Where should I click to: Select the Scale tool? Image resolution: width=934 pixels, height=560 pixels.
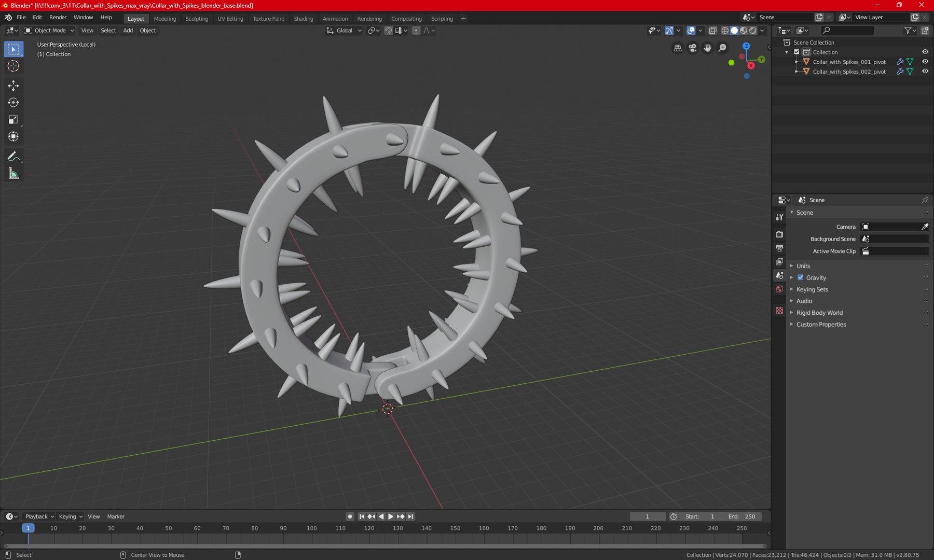point(13,120)
